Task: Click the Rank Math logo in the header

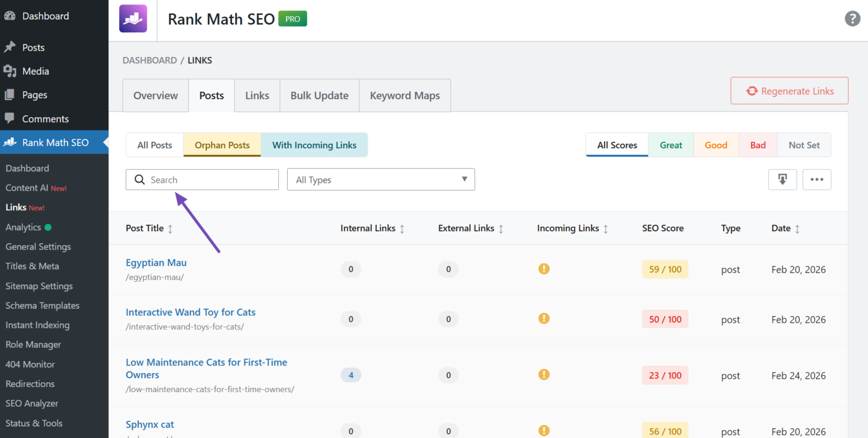Action: click(133, 19)
